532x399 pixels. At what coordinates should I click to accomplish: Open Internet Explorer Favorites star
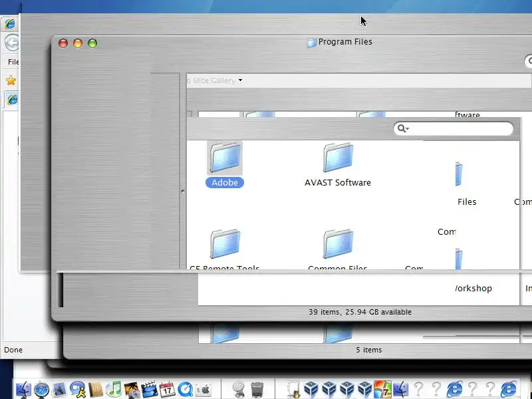(11, 80)
